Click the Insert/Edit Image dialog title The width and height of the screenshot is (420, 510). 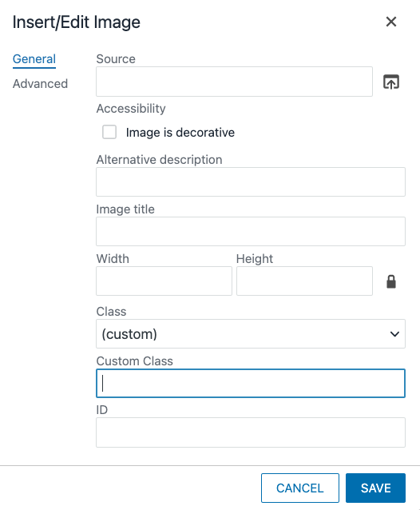[x=77, y=22]
